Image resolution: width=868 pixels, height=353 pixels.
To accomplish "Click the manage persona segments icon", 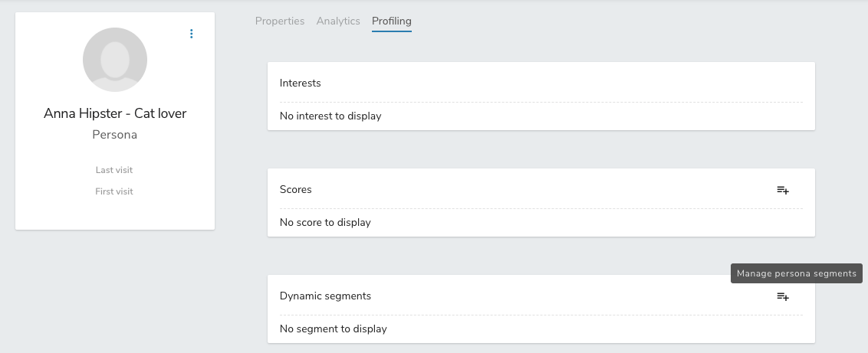I will (x=783, y=296).
